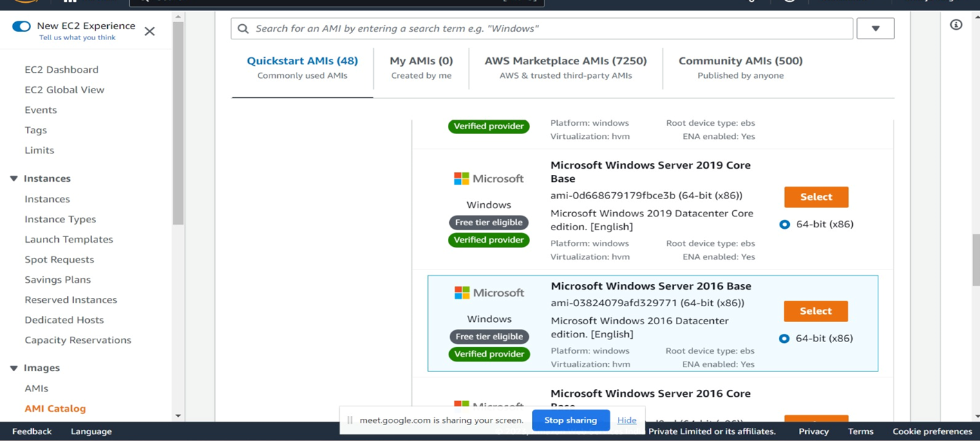Viewport: 980px width, 441px height.
Task: Click Stop sharing in the Meet bar
Action: point(571,420)
